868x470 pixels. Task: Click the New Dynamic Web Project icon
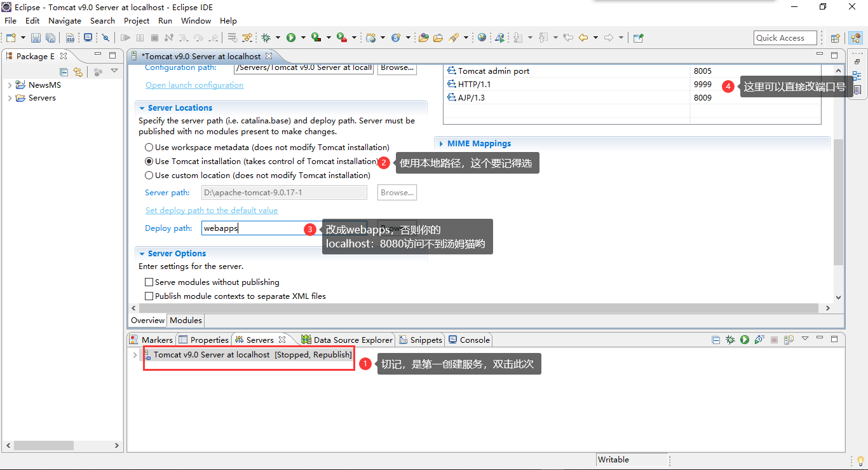(x=371, y=38)
